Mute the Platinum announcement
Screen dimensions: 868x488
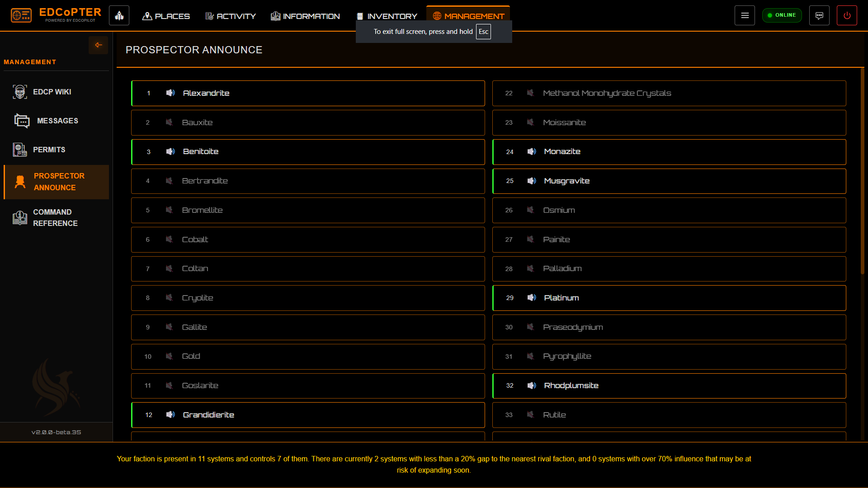pos(531,298)
